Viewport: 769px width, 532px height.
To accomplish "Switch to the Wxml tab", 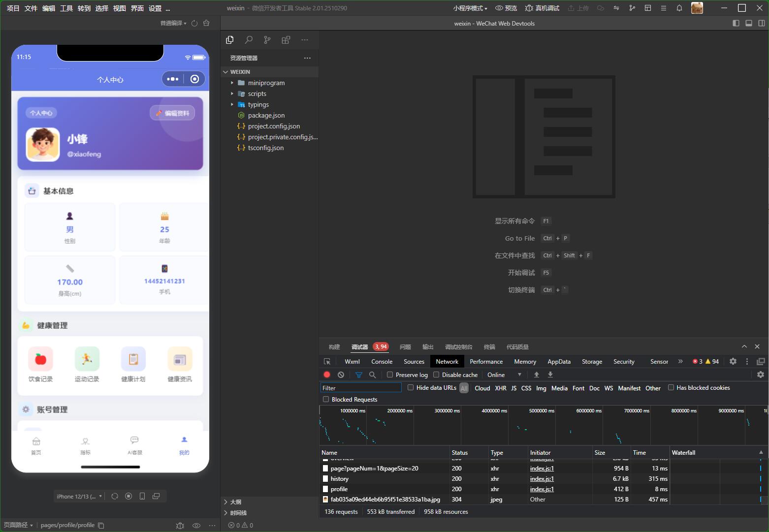I will [352, 361].
